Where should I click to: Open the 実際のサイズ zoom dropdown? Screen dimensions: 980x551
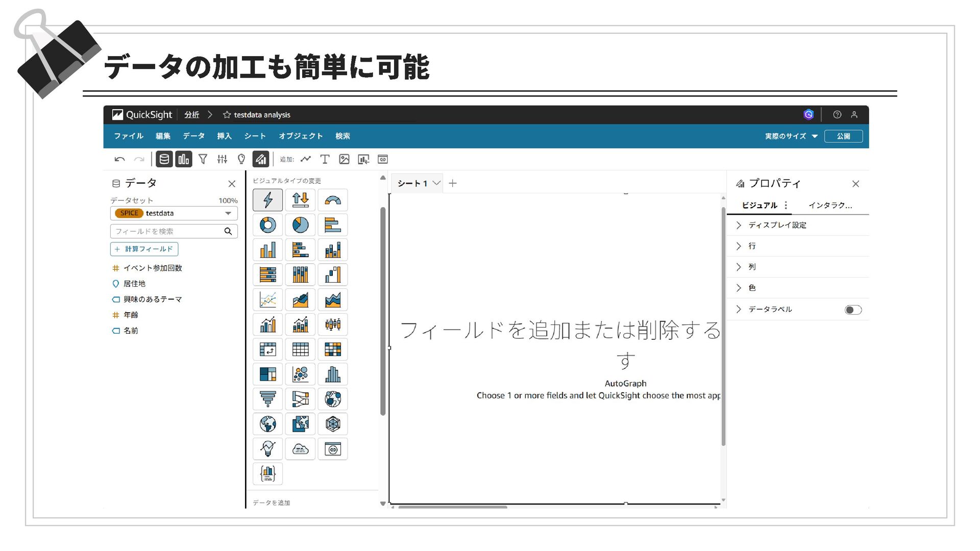click(x=791, y=136)
